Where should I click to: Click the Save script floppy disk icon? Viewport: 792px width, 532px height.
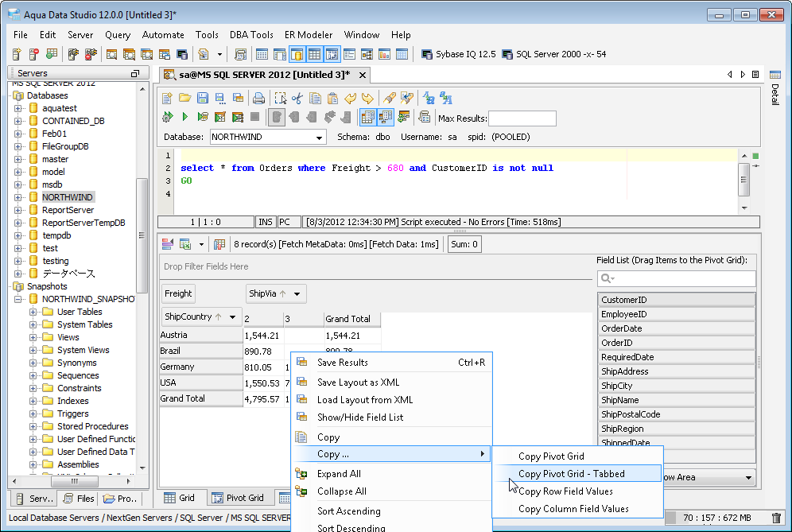tap(202, 99)
